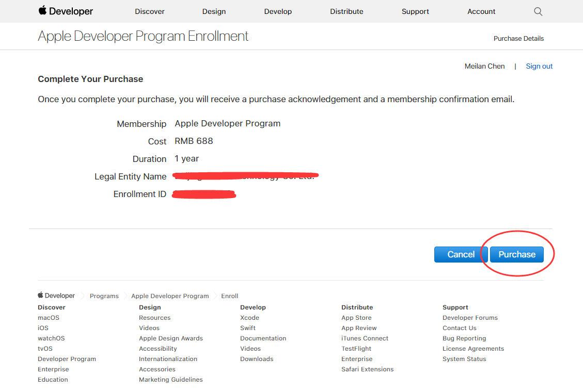Open the search magnifier icon
Image resolution: width=583 pixels, height=392 pixels.
pos(538,11)
